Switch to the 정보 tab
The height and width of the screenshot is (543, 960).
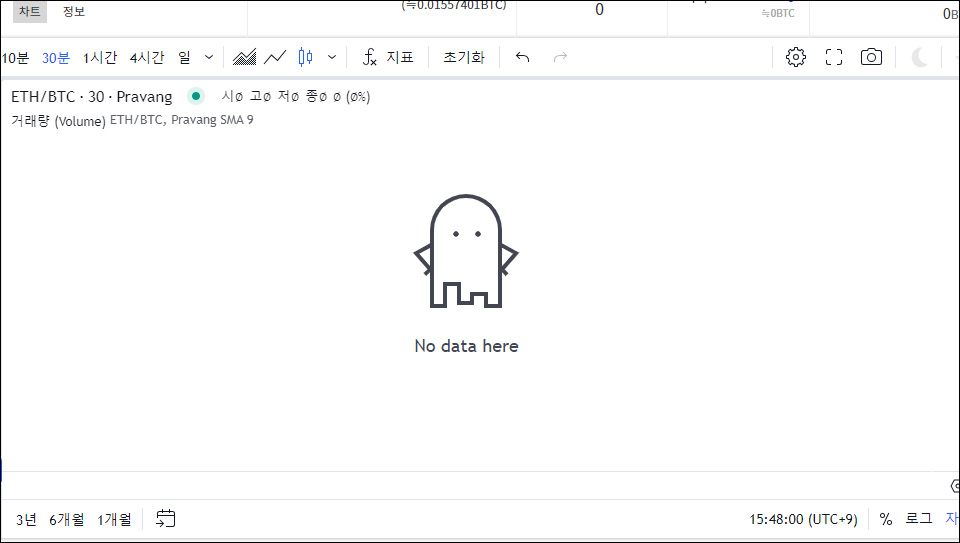[x=74, y=11]
